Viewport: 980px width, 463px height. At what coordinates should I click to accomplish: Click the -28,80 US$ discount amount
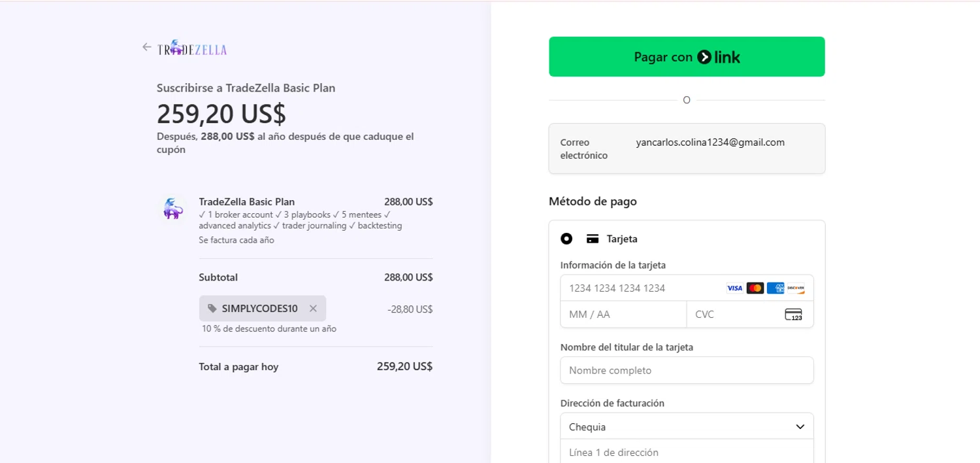tap(410, 309)
